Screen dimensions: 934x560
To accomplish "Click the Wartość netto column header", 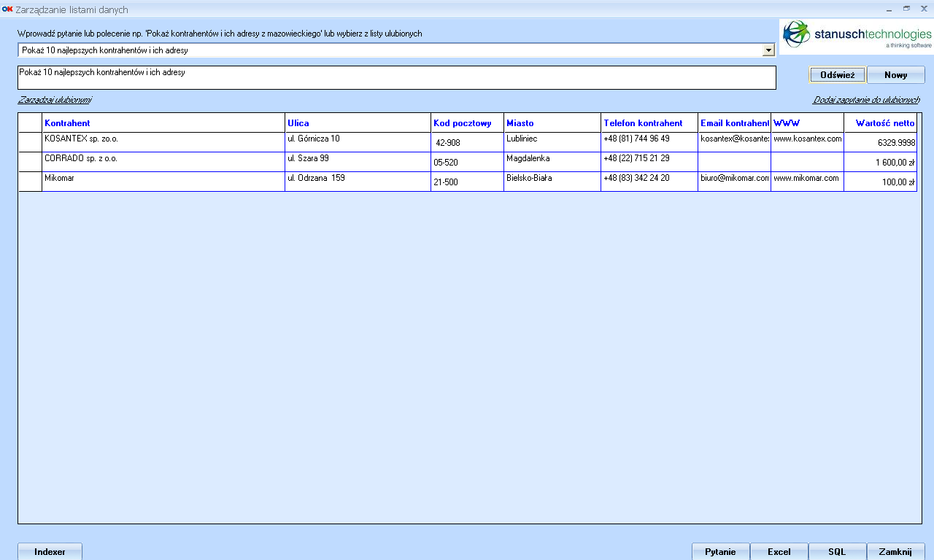I will pyautogui.click(x=881, y=122).
